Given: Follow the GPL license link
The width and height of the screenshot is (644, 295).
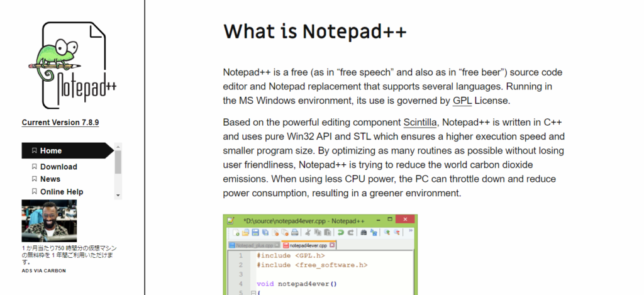Looking at the screenshot, I should tap(462, 101).
